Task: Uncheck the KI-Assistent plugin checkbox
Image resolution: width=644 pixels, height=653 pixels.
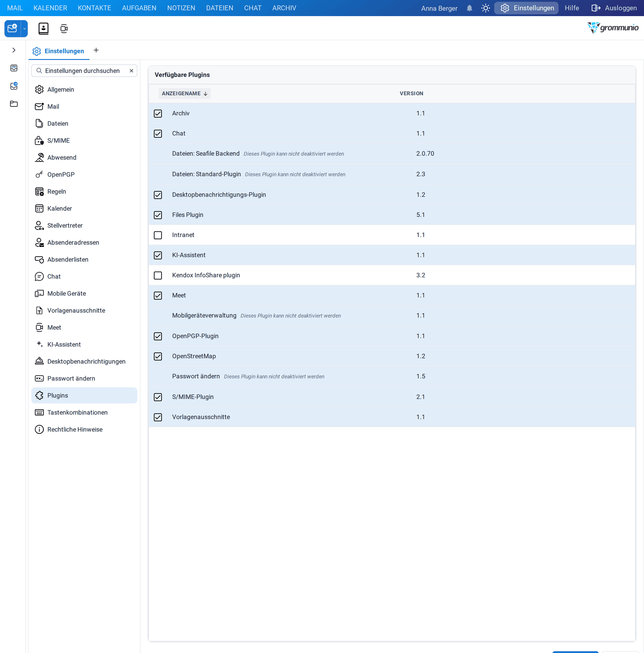Action: point(158,255)
